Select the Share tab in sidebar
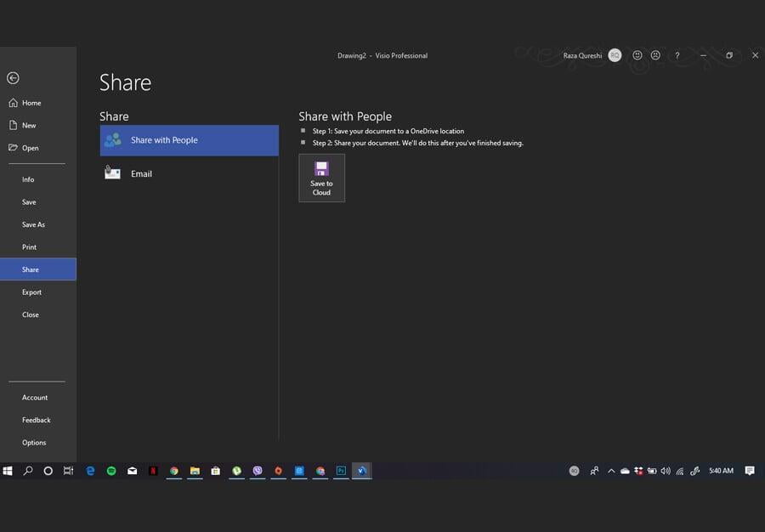Viewport: 765px width, 532px height. point(38,269)
